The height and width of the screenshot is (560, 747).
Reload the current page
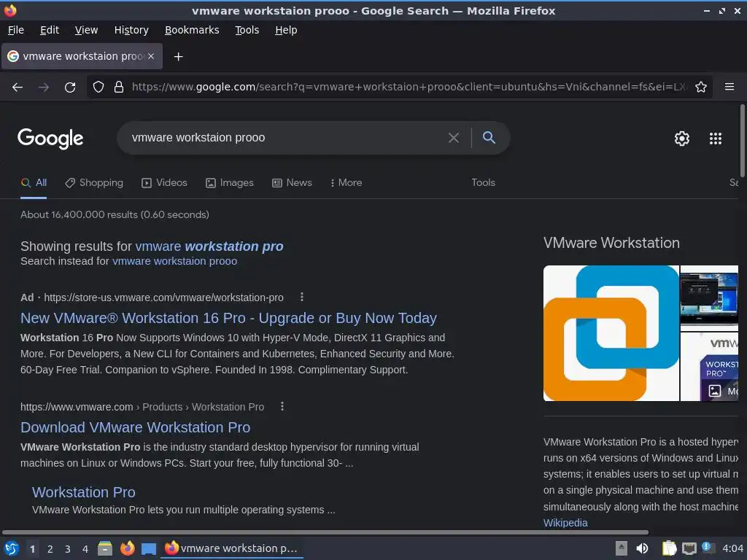pyautogui.click(x=70, y=87)
